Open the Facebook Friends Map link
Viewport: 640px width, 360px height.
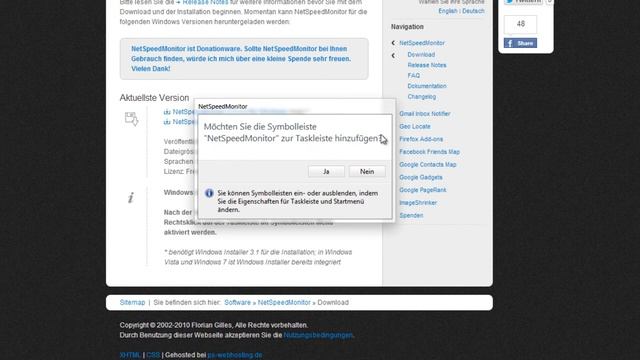point(429,152)
